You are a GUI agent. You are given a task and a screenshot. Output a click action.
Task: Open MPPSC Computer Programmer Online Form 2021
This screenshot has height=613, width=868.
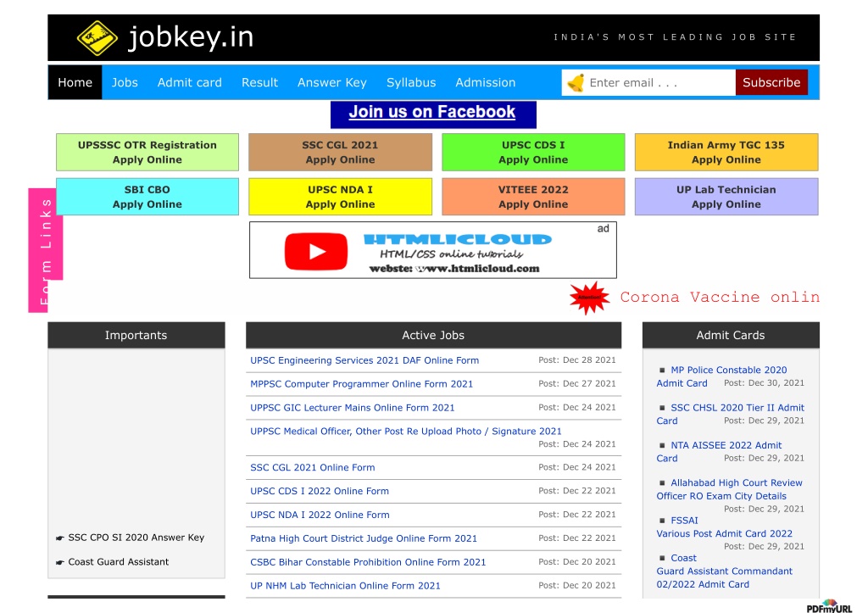click(x=361, y=384)
